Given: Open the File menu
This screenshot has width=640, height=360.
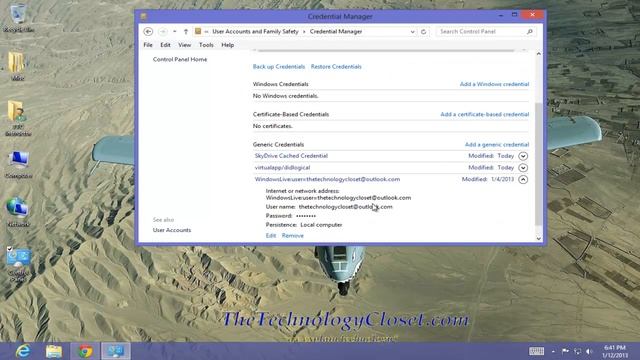Looking at the screenshot, I should [x=148, y=45].
